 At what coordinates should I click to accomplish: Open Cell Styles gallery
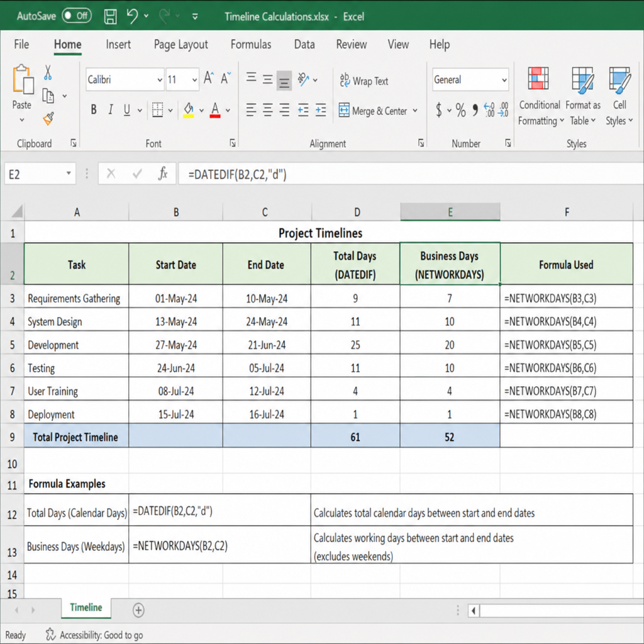coord(619,96)
